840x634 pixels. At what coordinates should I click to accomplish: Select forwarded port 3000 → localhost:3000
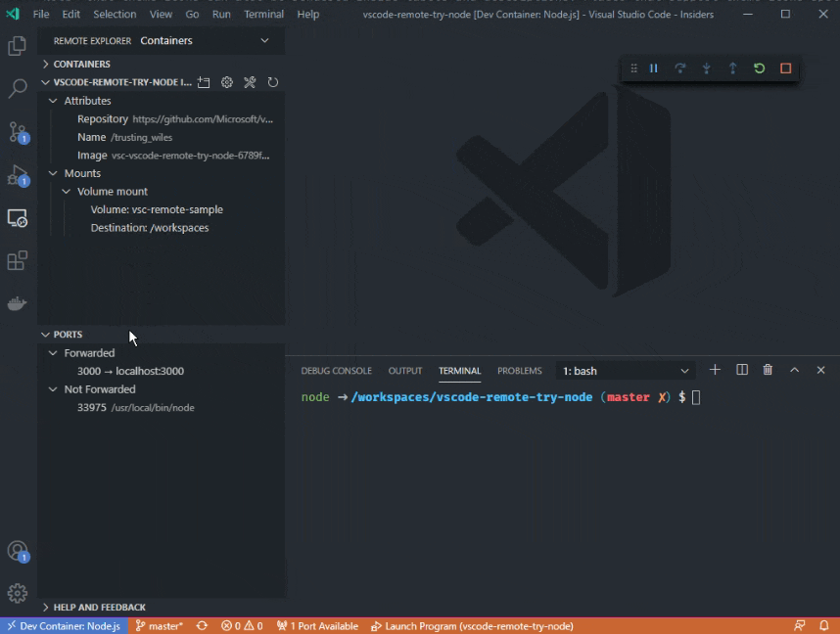pos(130,371)
